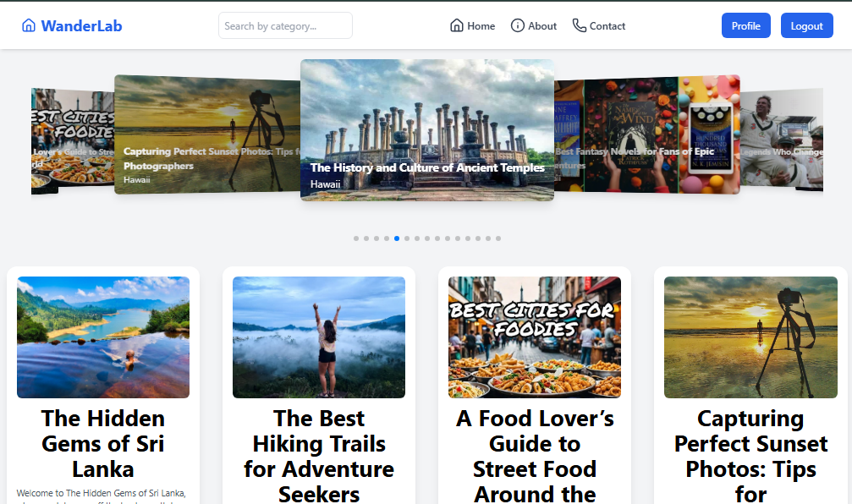Image resolution: width=852 pixels, height=504 pixels.
Task: Open the Ancient Temples center carousel slide
Action: pyautogui.click(x=427, y=129)
